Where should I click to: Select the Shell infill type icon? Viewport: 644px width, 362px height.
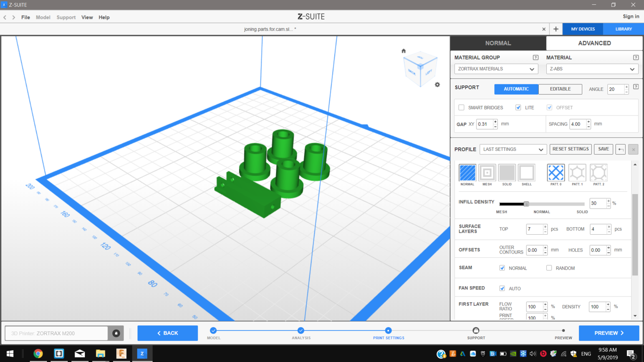coord(527,173)
